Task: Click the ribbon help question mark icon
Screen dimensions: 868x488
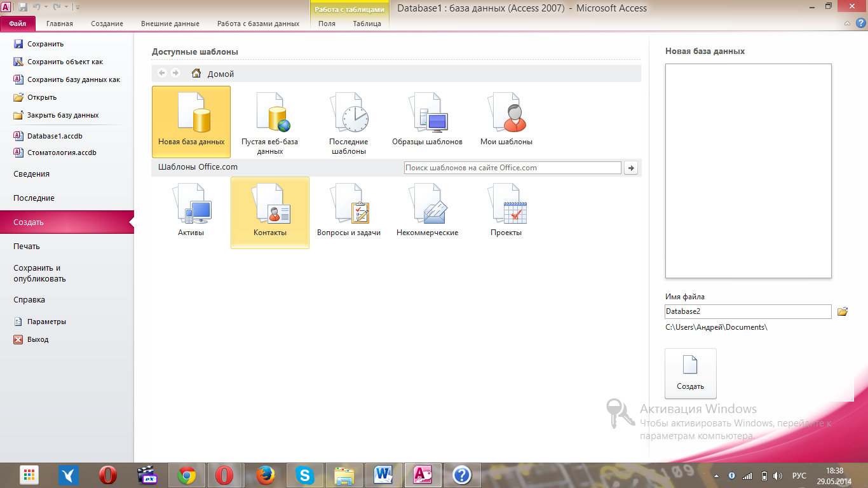Action: pos(860,24)
